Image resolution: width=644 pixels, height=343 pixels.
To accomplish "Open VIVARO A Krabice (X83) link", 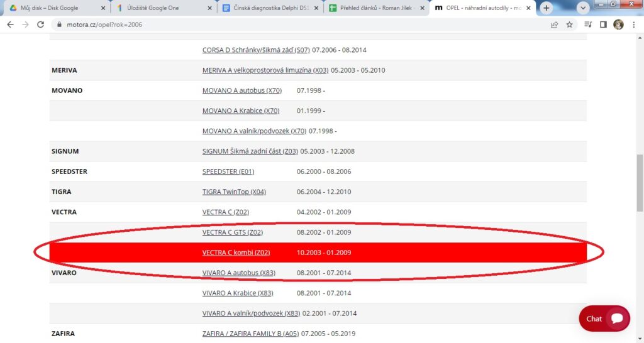I will pos(238,293).
